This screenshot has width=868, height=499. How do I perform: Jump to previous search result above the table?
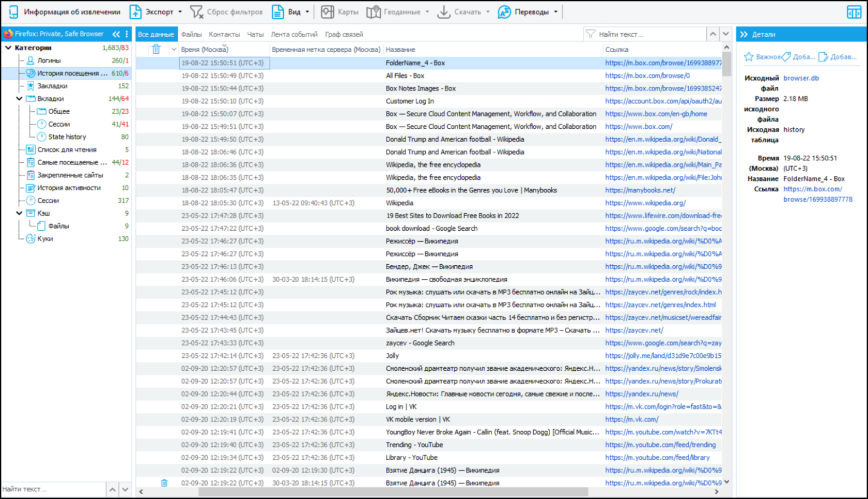(x=713, y=34)
